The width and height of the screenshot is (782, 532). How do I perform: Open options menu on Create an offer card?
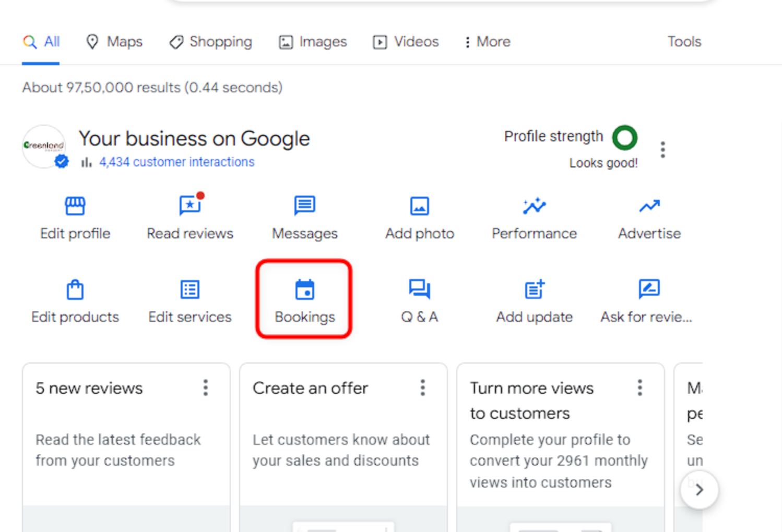point(423,388)
